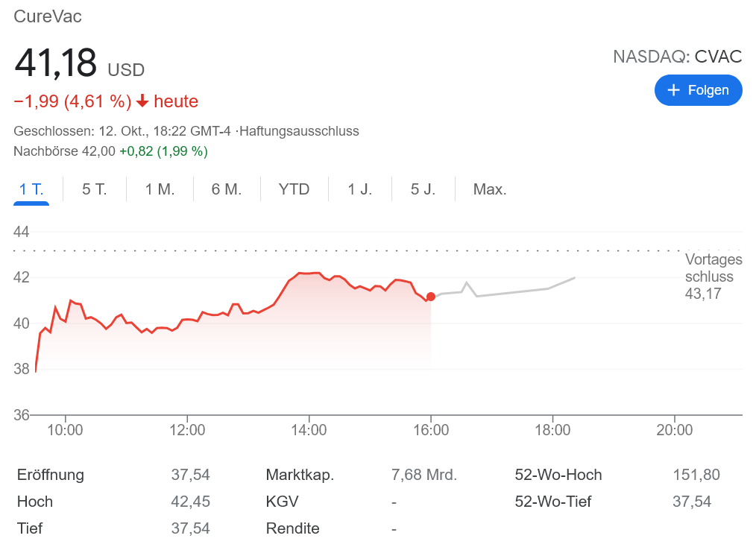Click the Vortagesschluss 43,17 label
Image resolution: width=756 pixels, height=553 pixels.
[x=713, y=276]
